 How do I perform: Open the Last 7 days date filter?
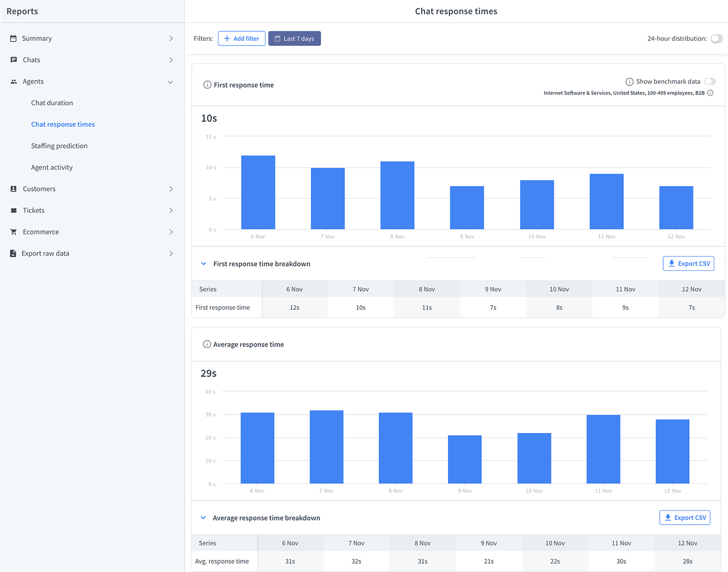(x=294, y=38)
